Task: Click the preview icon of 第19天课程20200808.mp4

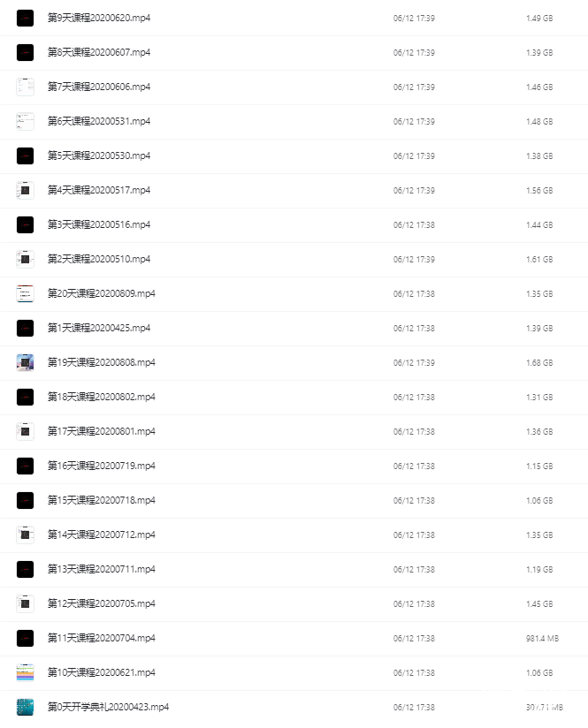Action: [x=25, y=362]
